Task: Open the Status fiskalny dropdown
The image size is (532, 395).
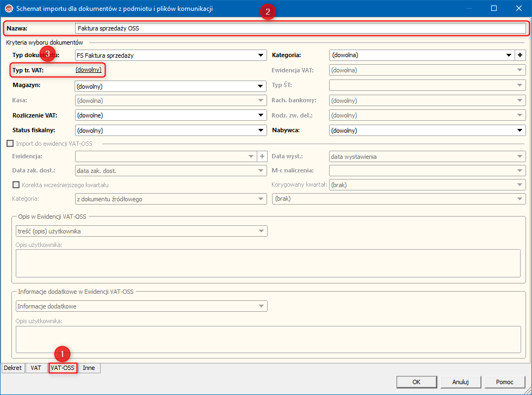Action: [x=261, y=131]
